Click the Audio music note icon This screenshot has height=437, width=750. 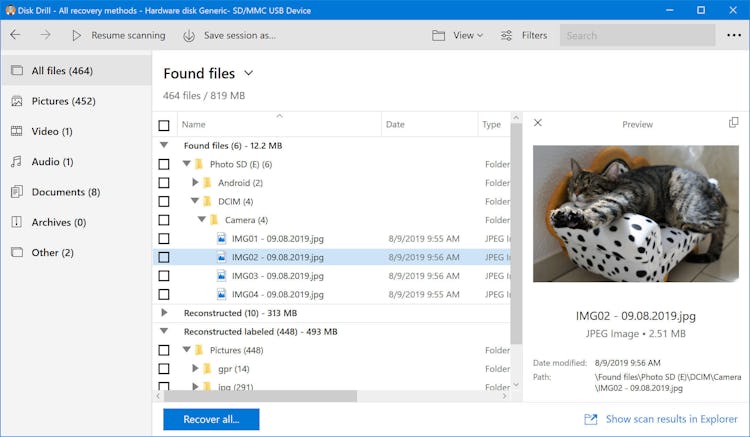17,161
